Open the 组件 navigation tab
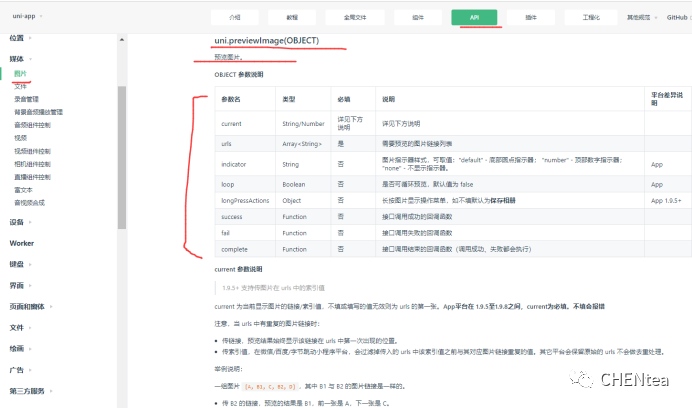The image size is (692, 408). click(417, 18)
